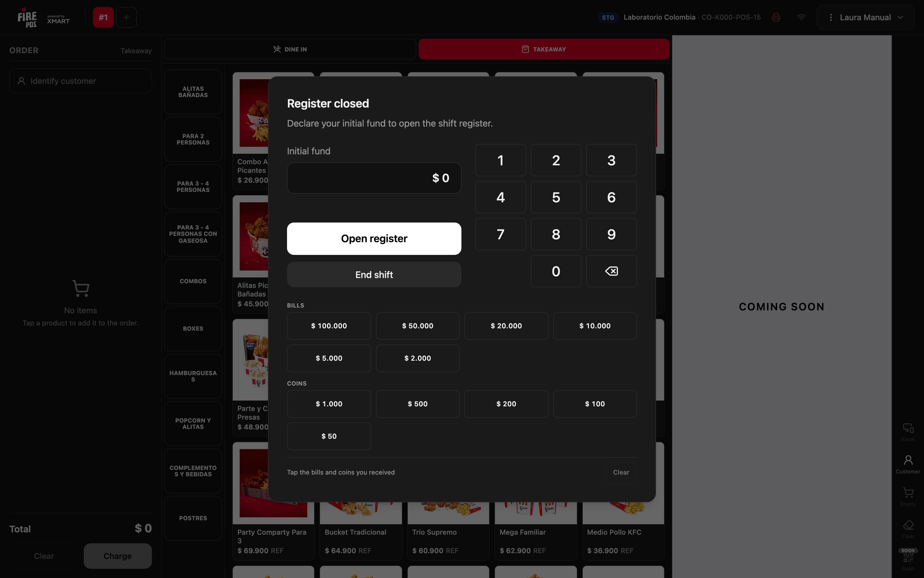Image resolution: width=924 pixels, height=578 pixels.
Task: Click the Identify customer field
Action: 81,81
